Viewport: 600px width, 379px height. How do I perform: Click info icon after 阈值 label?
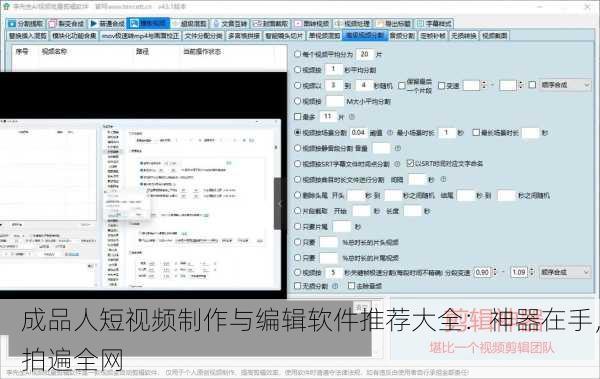tap(390, 132)
